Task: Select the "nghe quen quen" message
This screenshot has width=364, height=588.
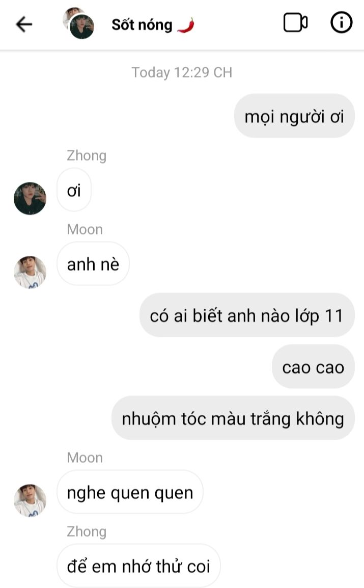Action: [130, 492]
